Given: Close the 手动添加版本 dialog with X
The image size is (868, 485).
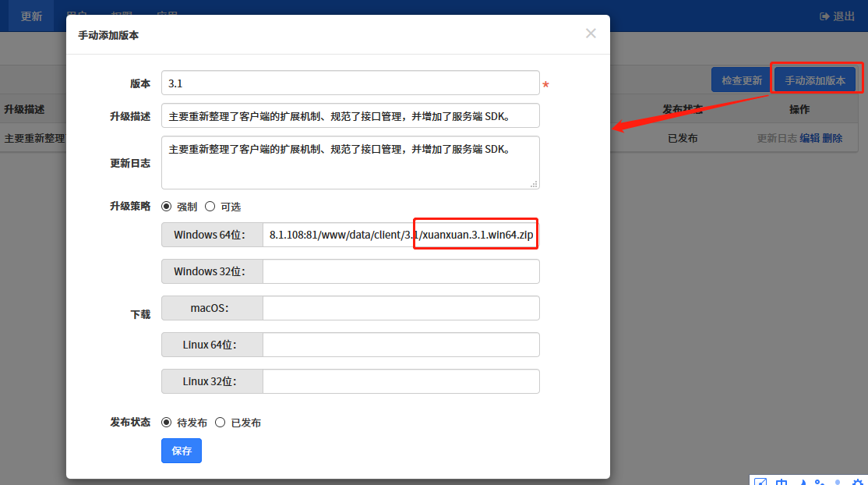Looking at the screenshot, I should click(591, 34).
